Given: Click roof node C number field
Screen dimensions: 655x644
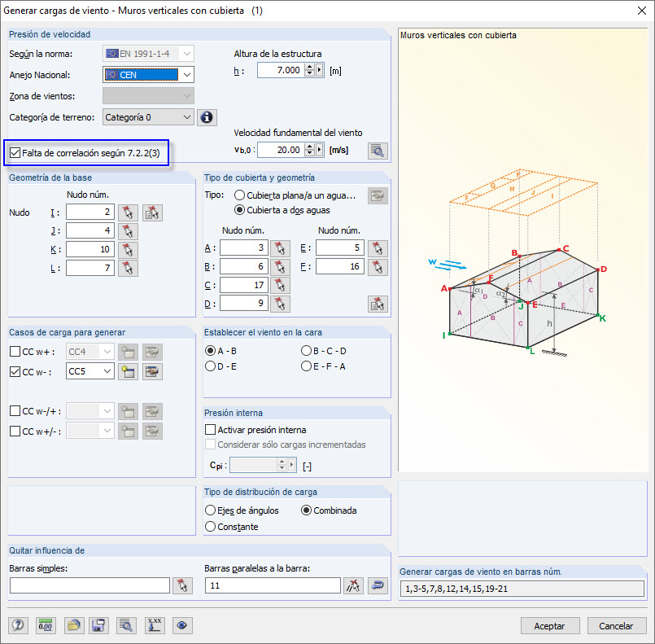Looking at the screenshot, I should (244, 285).
